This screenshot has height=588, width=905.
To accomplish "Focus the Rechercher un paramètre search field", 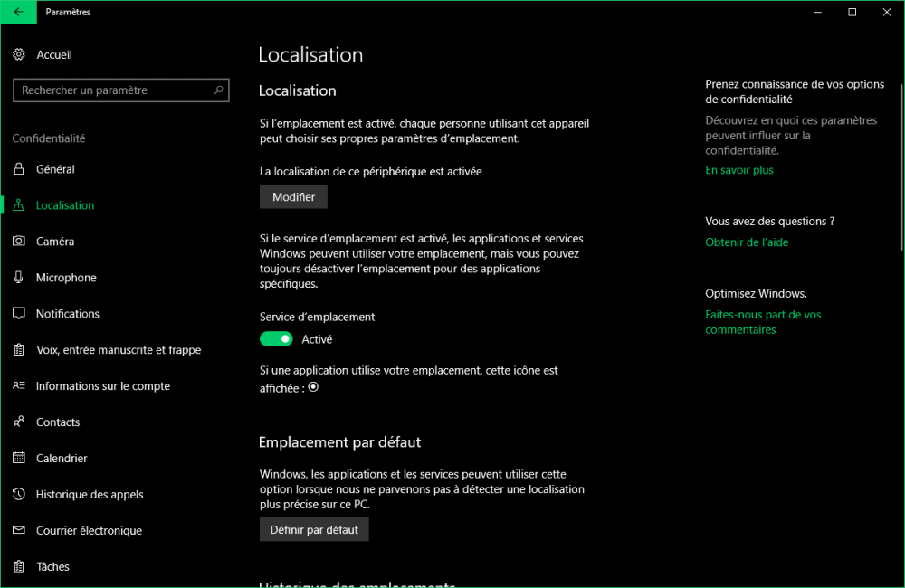I will click(113, 90).
